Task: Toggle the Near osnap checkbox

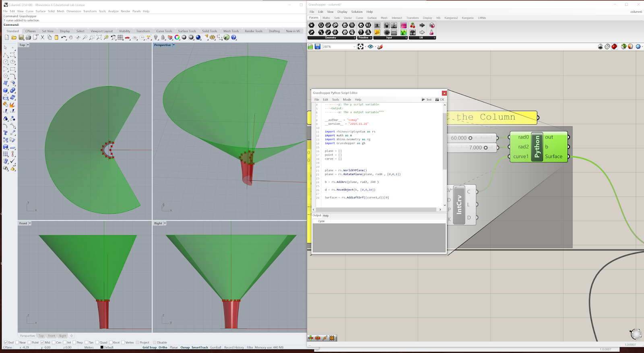Action: click(17, 343)
